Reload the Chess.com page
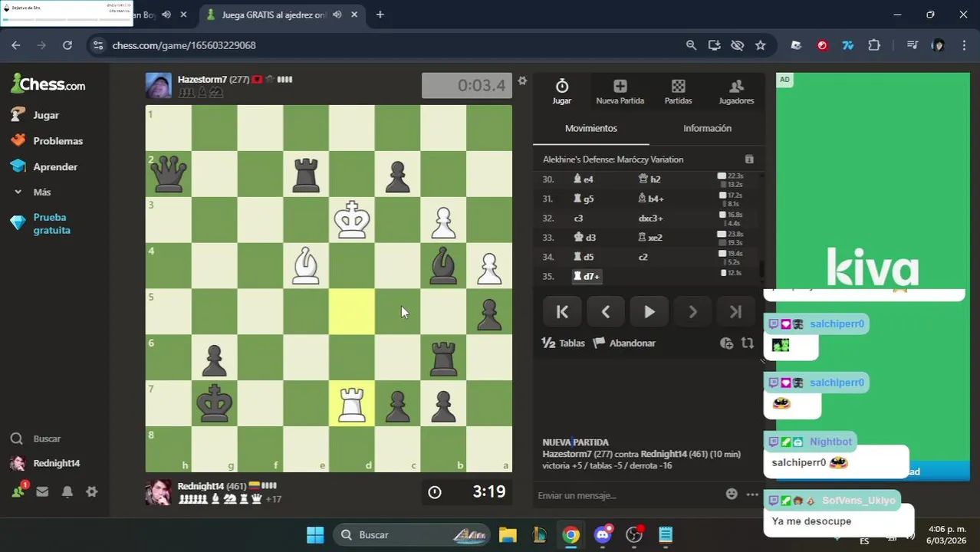This screenshot has width=980, height=552. [67, 45]
